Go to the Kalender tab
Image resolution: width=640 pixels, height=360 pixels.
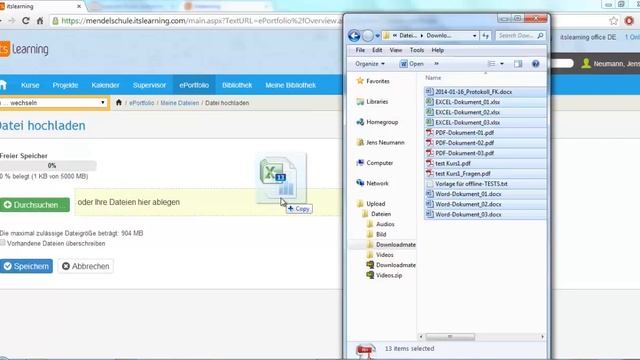[x=105, y=85]
